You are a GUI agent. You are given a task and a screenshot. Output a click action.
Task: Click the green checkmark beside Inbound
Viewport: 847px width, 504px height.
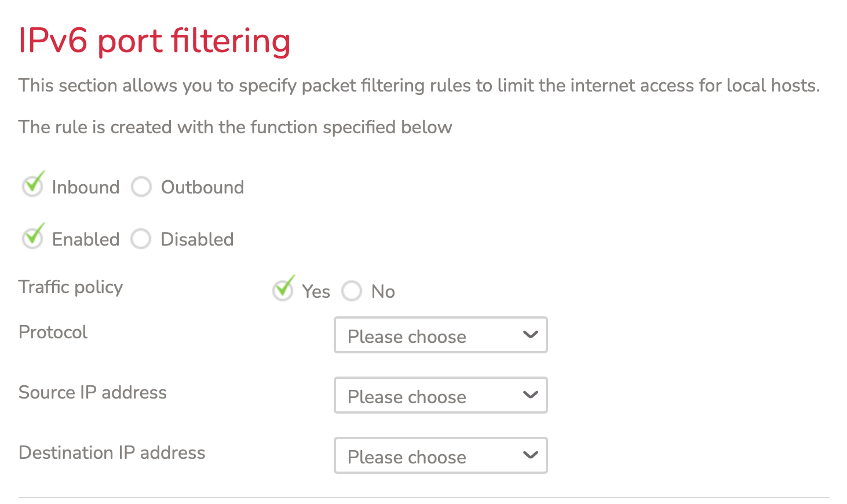[x=34, y=182]
